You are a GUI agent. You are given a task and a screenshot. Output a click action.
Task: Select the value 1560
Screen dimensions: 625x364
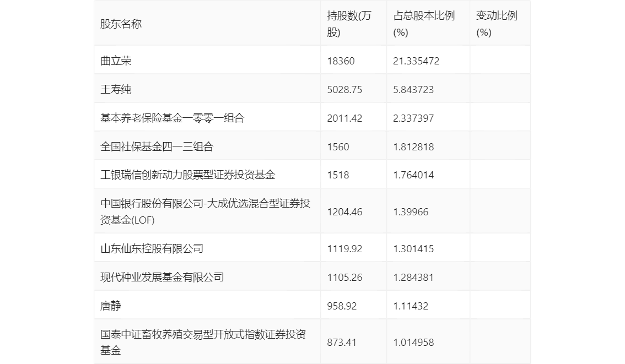click(x=338, y=147)
